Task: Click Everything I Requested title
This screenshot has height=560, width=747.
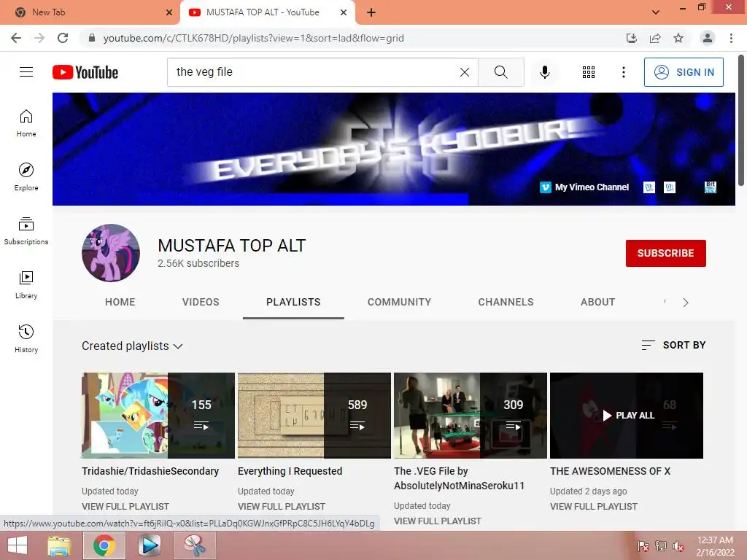Action: point(290,472)
